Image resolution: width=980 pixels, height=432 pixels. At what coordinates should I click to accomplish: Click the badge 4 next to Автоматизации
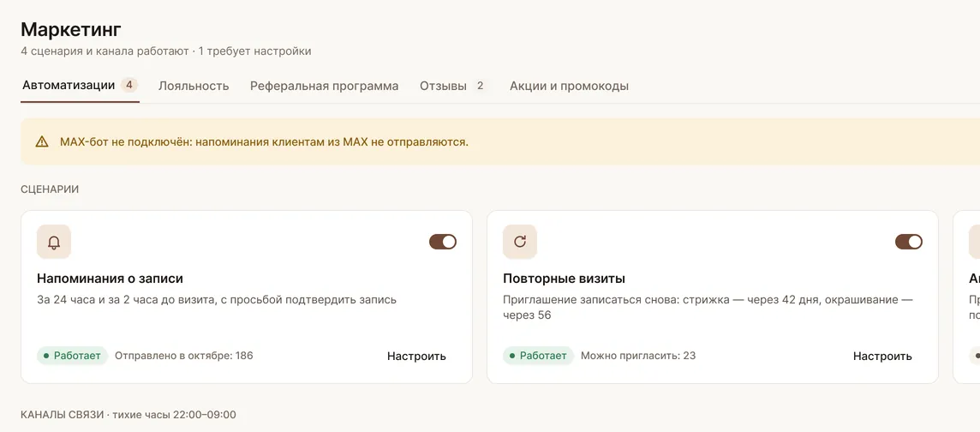129,85
